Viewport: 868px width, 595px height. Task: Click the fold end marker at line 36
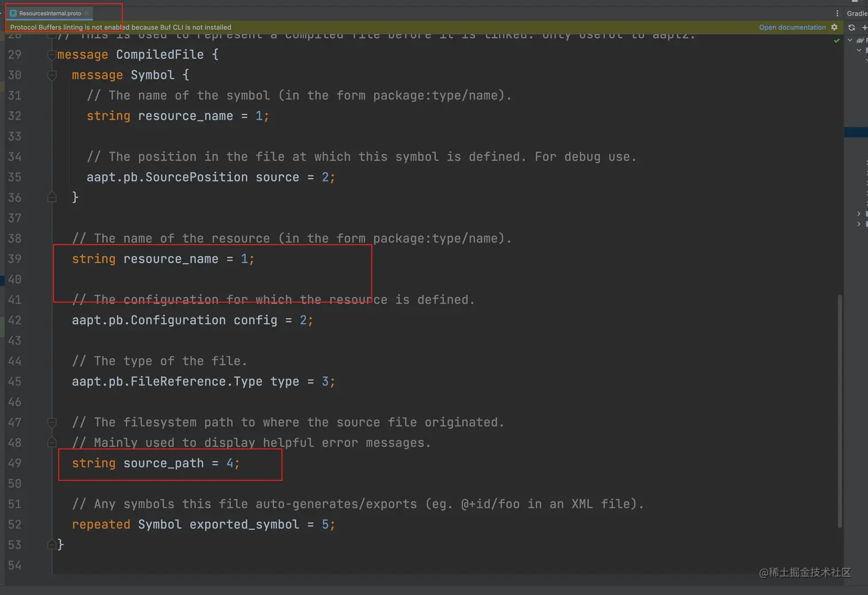click(x=52, y=198)
